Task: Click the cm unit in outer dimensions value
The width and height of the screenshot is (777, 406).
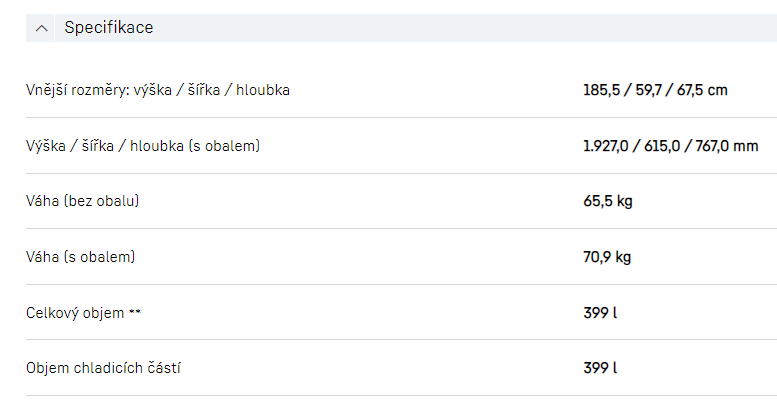Action: [717, 90]
